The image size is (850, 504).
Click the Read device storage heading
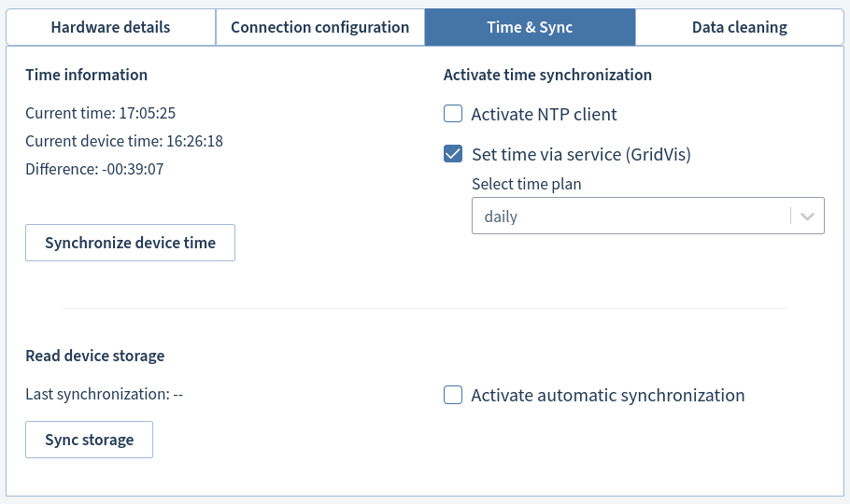coord(94,356)
